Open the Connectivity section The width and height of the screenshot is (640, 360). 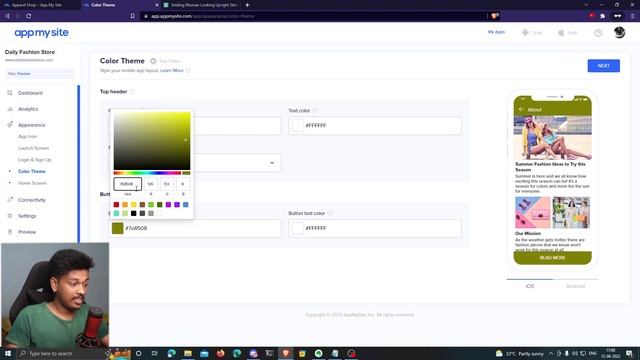click(x=32, y=200)
